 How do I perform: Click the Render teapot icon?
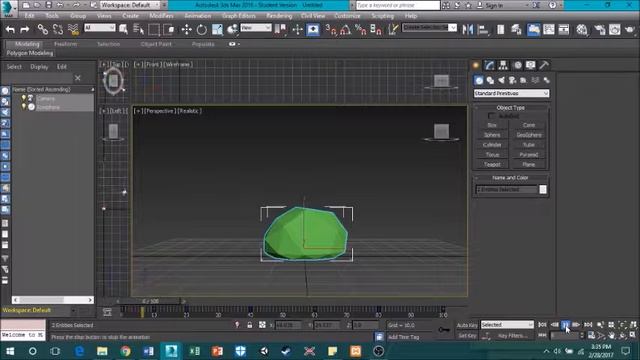point(630,29)
